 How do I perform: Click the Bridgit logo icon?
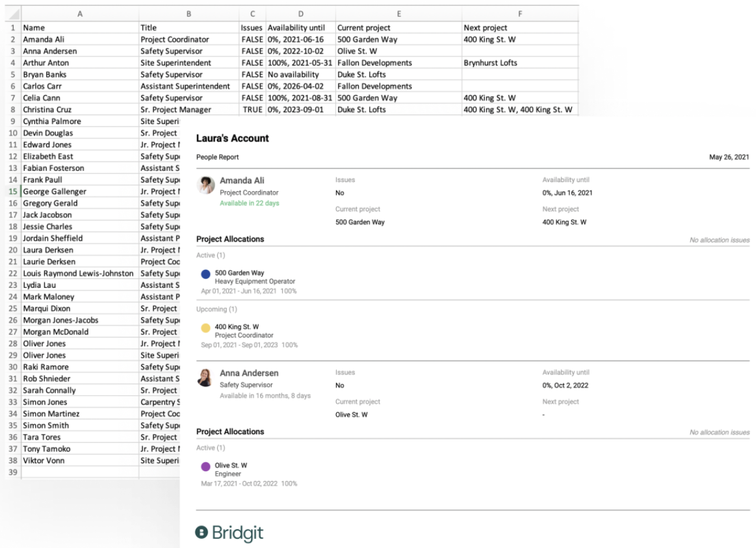(x=202, y=532)
